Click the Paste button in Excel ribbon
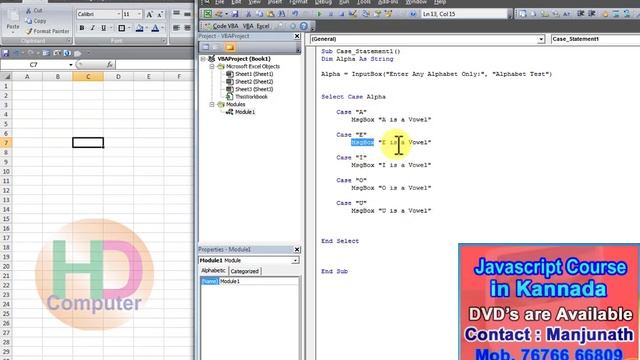640x360 pixels. [13, 20]
